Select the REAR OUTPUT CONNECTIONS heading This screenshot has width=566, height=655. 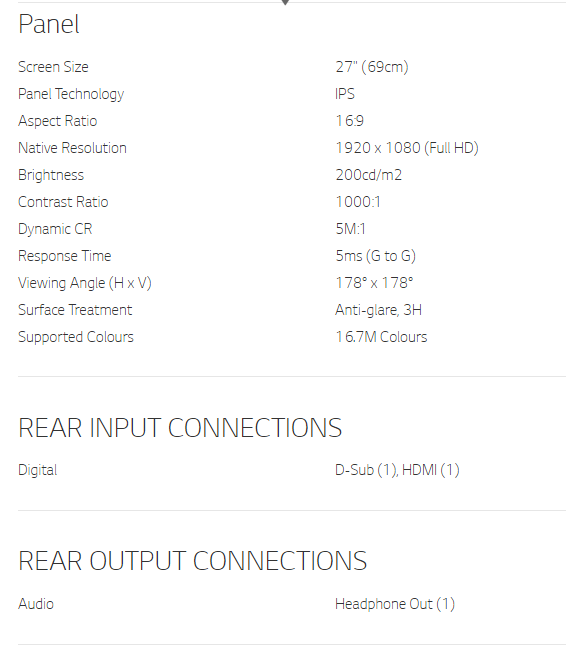pyautogui.click(x=193, y=561)
